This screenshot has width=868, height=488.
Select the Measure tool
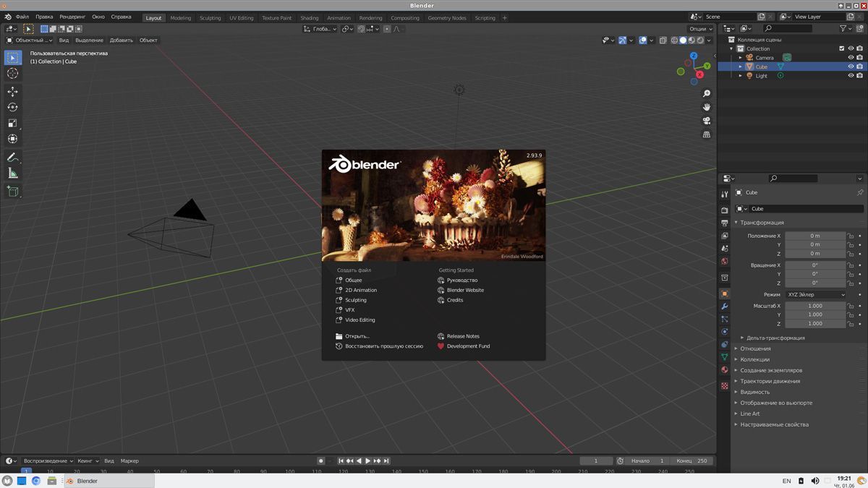12,173
